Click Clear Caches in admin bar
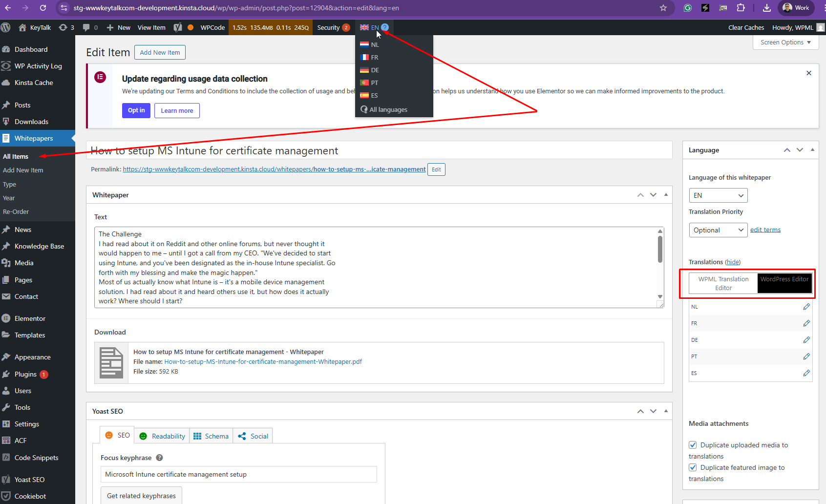826x504 pixels. coord(746,27)
